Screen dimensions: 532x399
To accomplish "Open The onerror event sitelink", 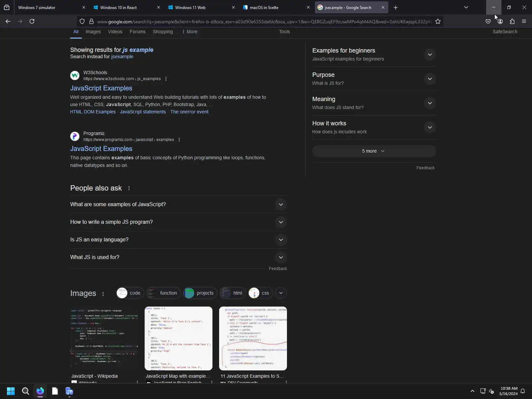I will pos(190,112).
